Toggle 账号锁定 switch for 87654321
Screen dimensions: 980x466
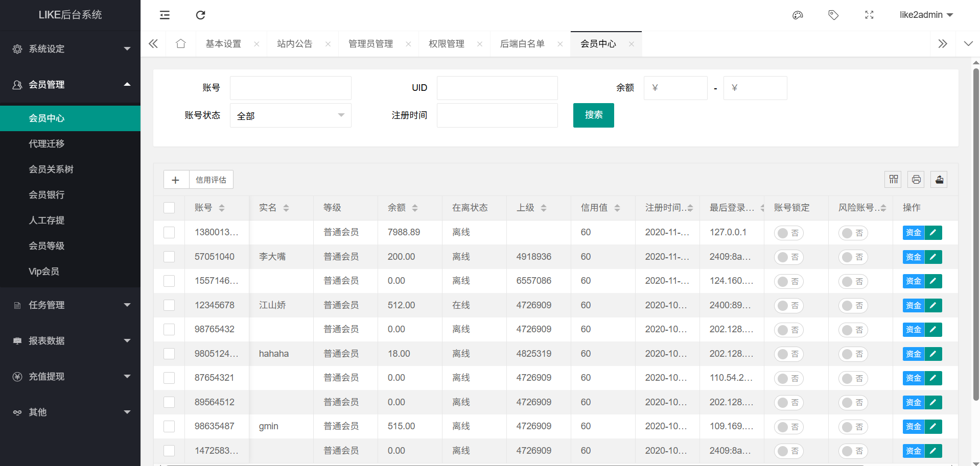(789, 378)
